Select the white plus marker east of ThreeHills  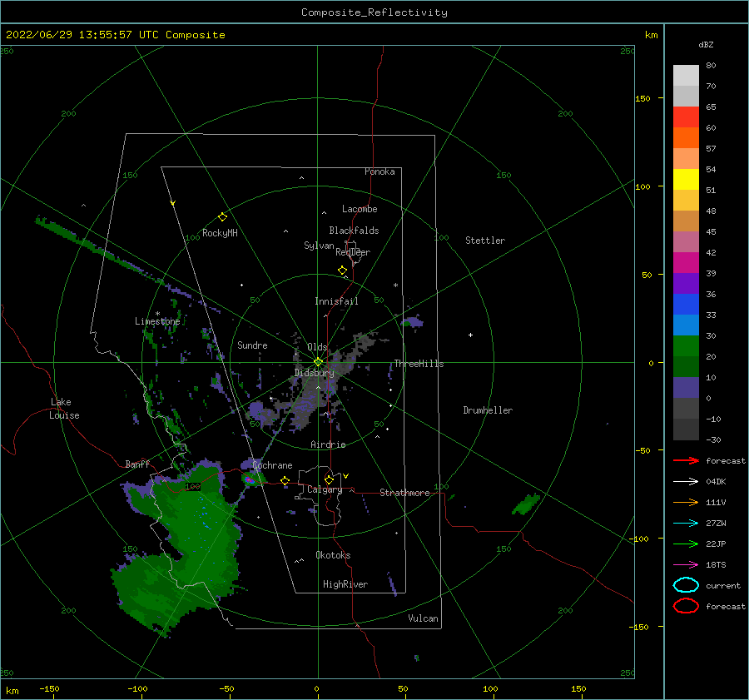click(470, 335)
